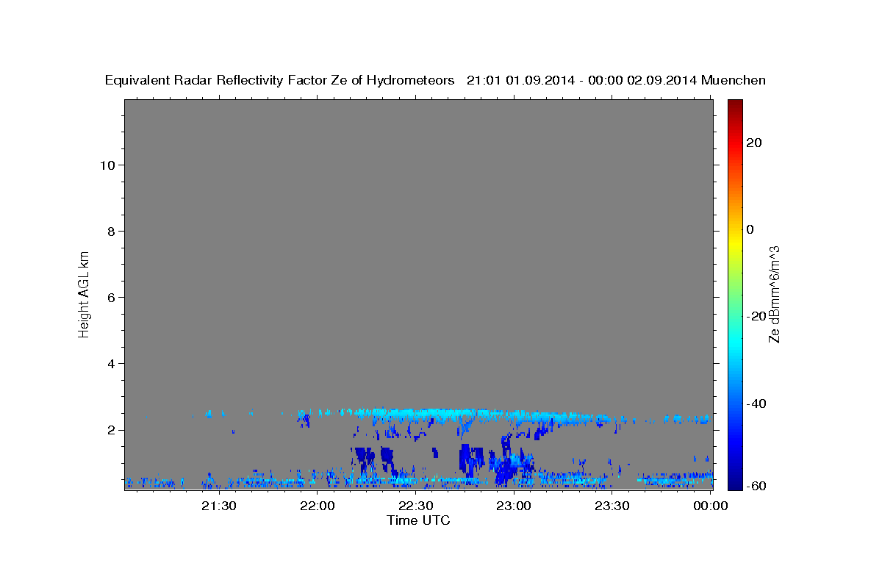Screen dimensions: 882x588
Task: Click the reflectivity colorbar scale
Action: point(736,294)
